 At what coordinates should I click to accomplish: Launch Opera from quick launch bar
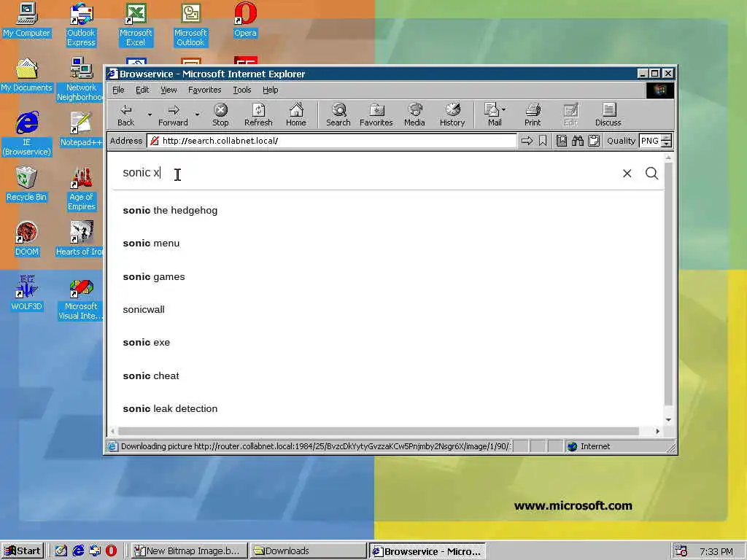pyautogui.click(x=111, y=551)
